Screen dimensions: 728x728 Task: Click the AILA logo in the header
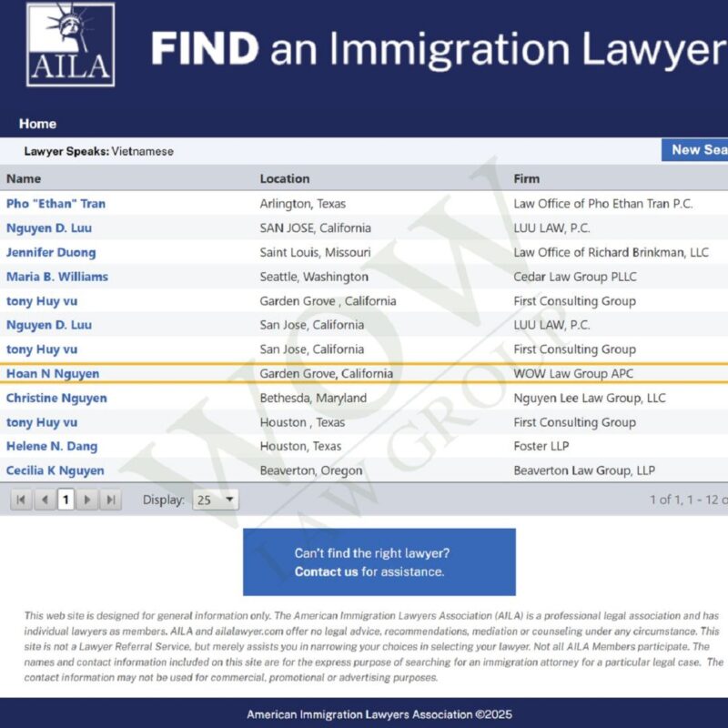pos(70,45)
